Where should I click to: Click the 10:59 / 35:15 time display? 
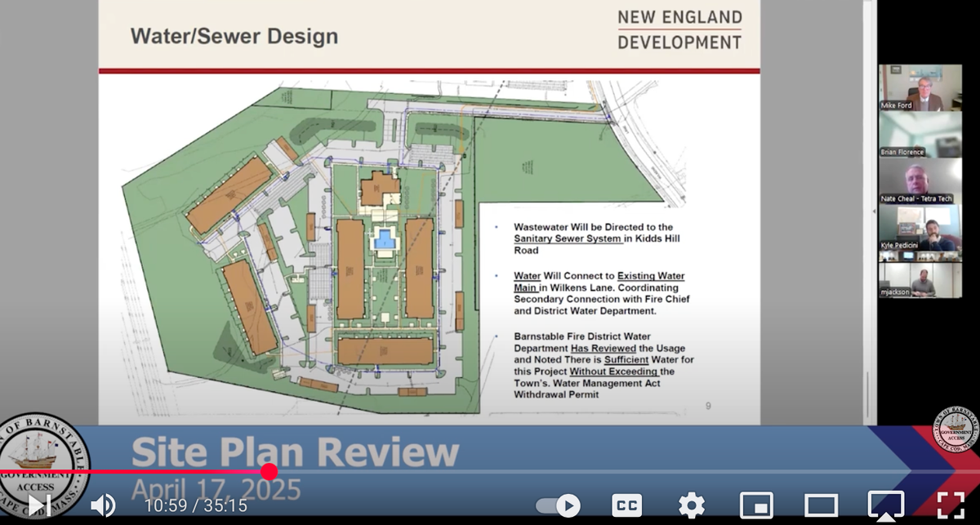[x=196, y=506]
